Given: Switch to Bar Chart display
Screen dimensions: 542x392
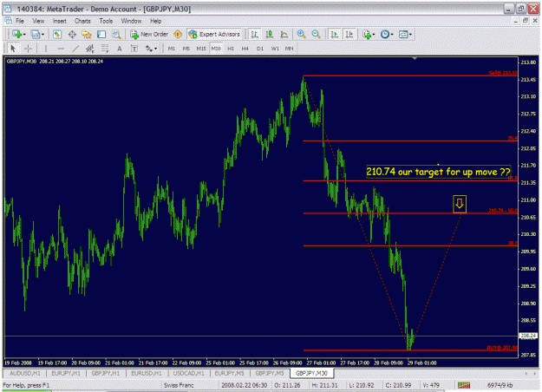Looking at the screenshot, I should (x=255, y=34).
